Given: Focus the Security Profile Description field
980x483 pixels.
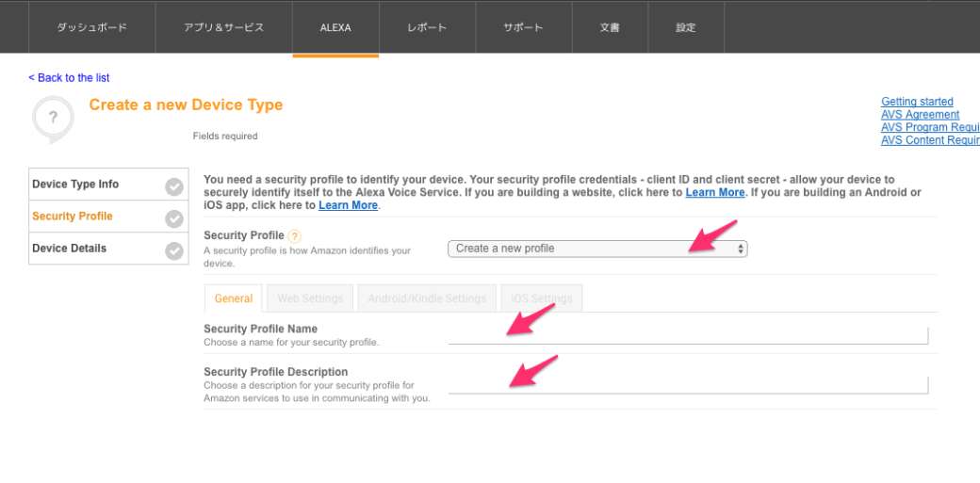Looking at the screenshot, I should (x=688, y=385).
